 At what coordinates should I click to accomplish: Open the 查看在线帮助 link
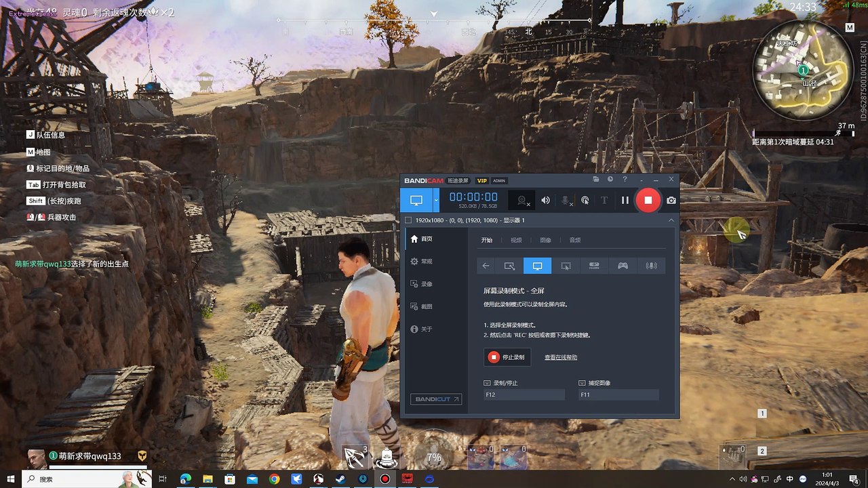coord(561,357)
